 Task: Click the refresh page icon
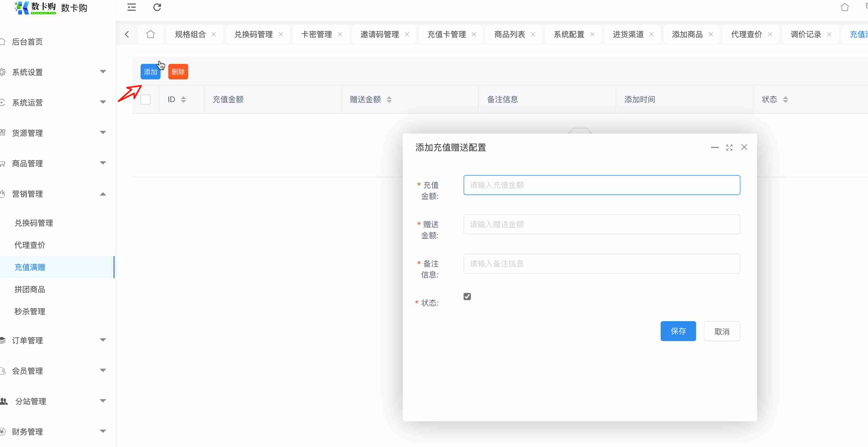[x=157, y=7]
